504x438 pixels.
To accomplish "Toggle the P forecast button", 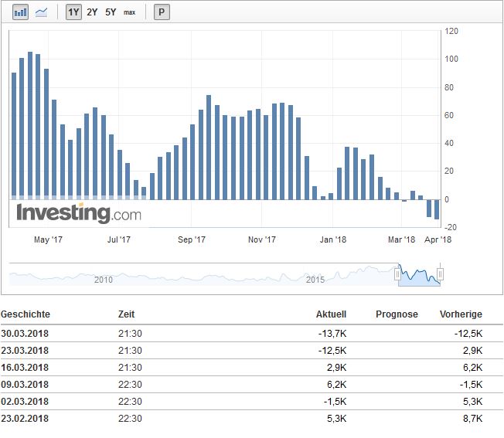I will pyautogui.click(x=162, y=12).
